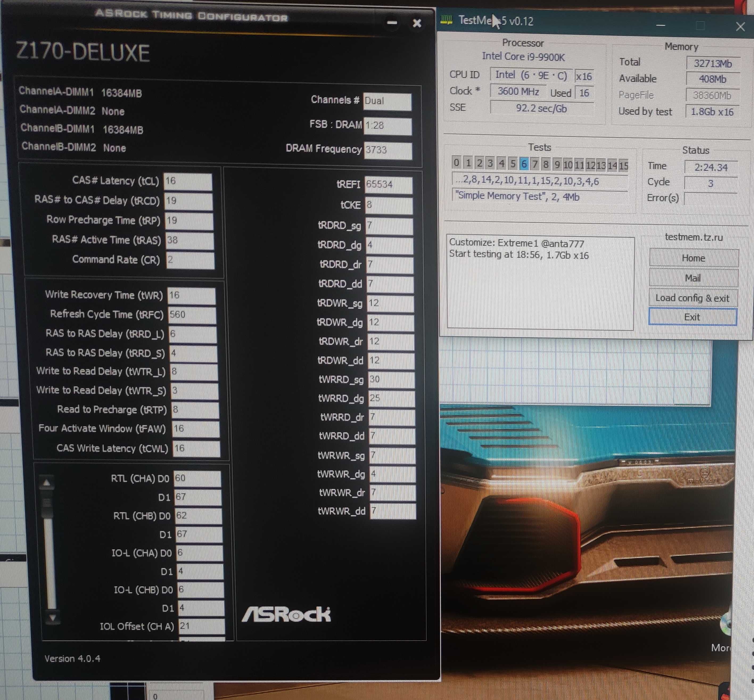
Task: Click the tWRWR_sg value field
Action: pyautogui.click(x=392, y=456)
